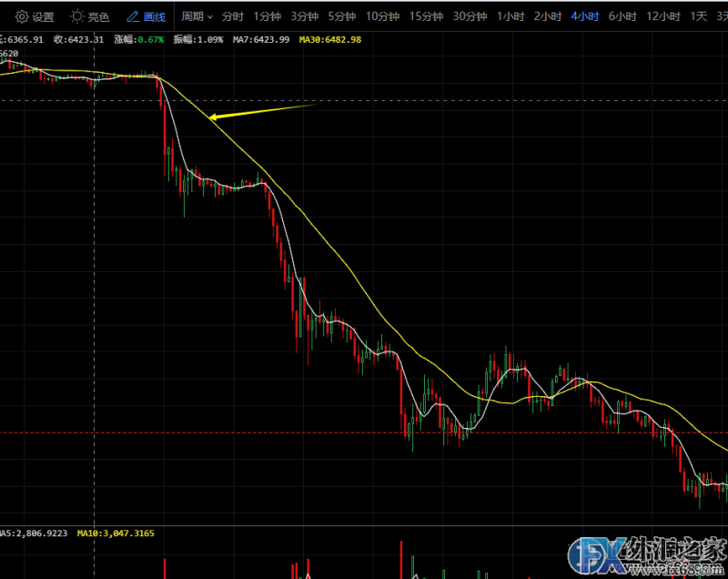The image size is (728, 579).
Task: Activate the pencil drawing tool icon
Action: click(x=133, y=16)
